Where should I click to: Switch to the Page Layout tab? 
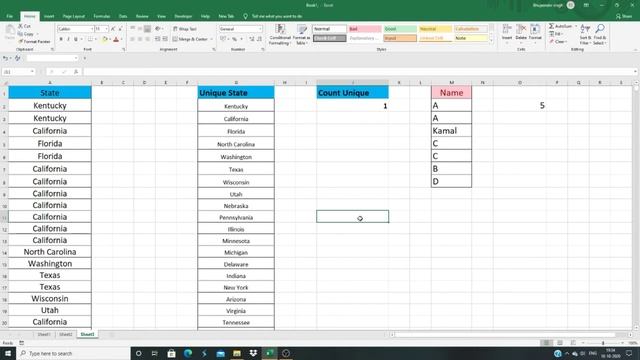tap(74, 16)
